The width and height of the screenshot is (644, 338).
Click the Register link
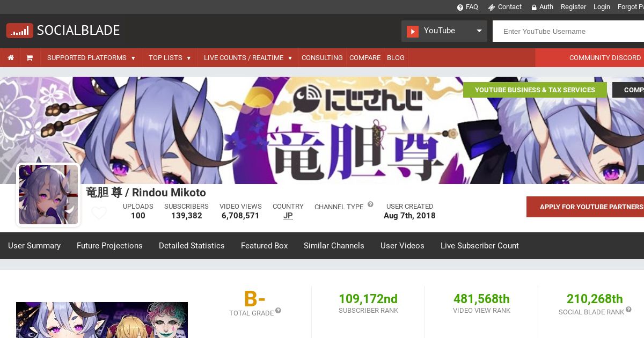[x=573, y=7]
